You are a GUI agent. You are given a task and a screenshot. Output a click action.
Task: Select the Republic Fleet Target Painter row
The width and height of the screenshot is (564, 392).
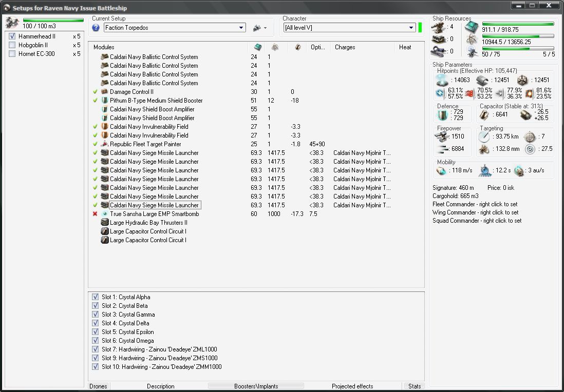point(256,144)
